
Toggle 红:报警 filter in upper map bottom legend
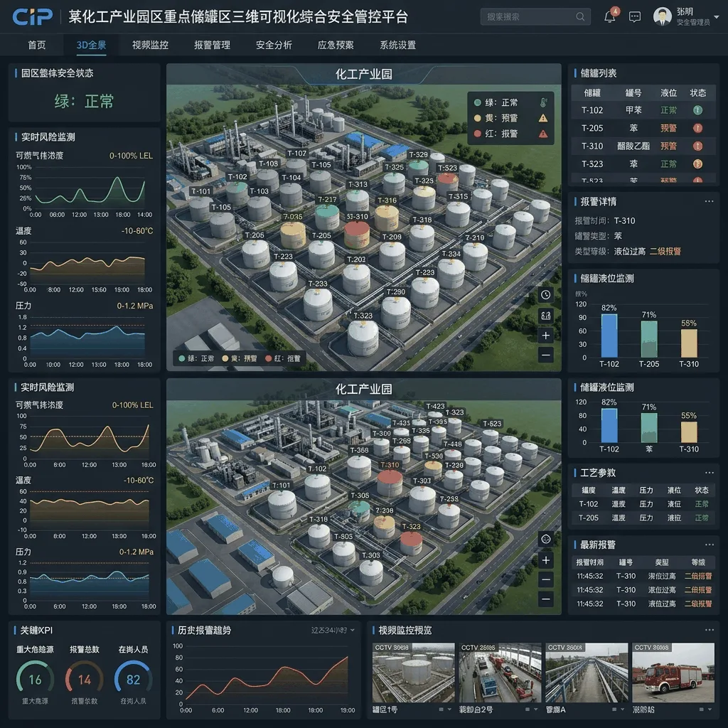282,358
